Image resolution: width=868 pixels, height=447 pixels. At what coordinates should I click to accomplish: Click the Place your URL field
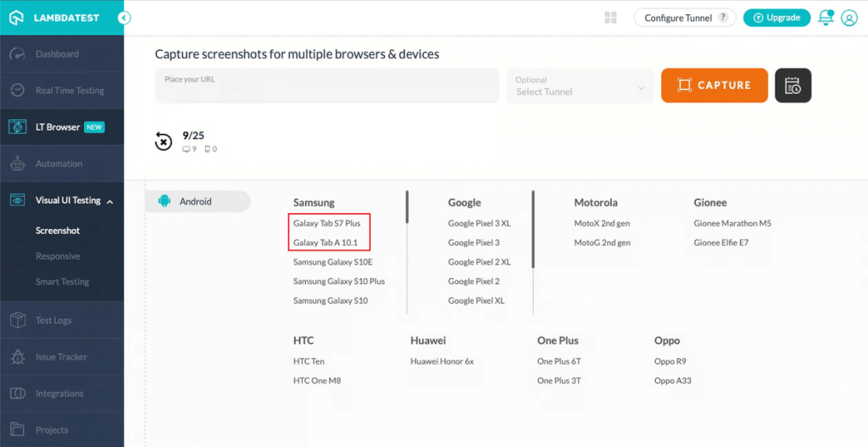(x=326, y=86)
